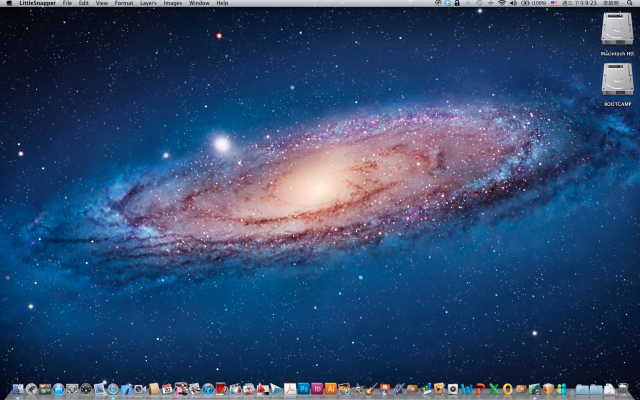Open Numbers chart icon in Dock

[x=426, y=389]
